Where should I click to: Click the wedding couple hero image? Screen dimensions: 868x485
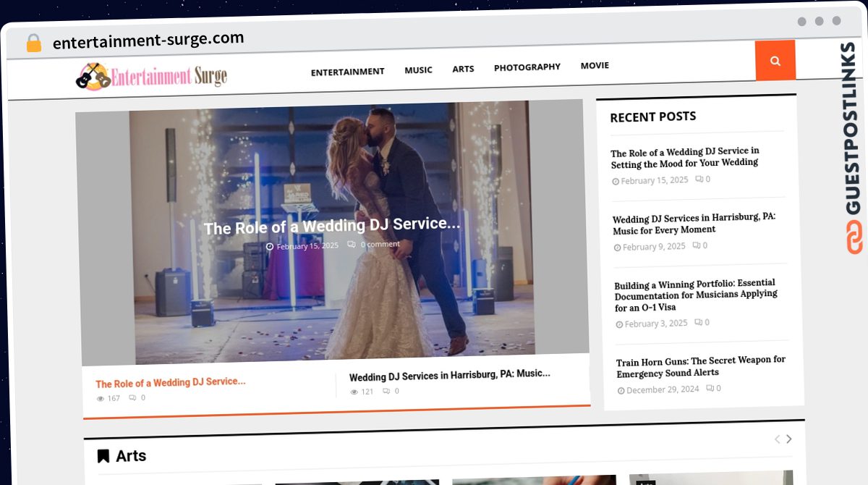tap(332, 232)
